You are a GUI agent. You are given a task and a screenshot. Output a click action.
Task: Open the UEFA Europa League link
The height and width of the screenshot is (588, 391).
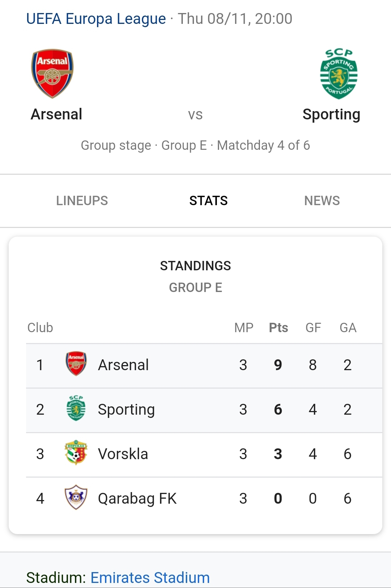coord(96,19)
